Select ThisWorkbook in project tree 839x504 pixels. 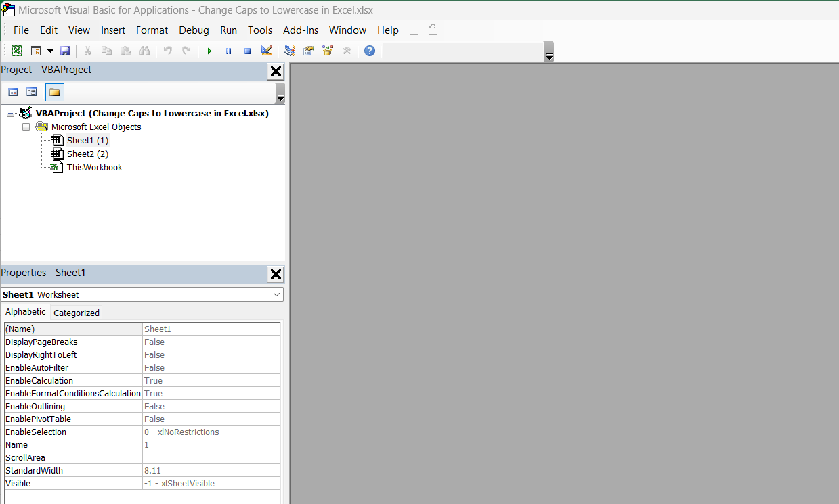[x=94, y=168]
